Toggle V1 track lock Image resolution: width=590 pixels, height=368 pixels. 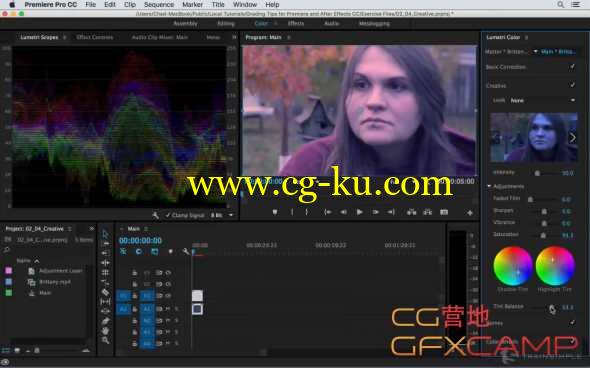pos(134,296)
